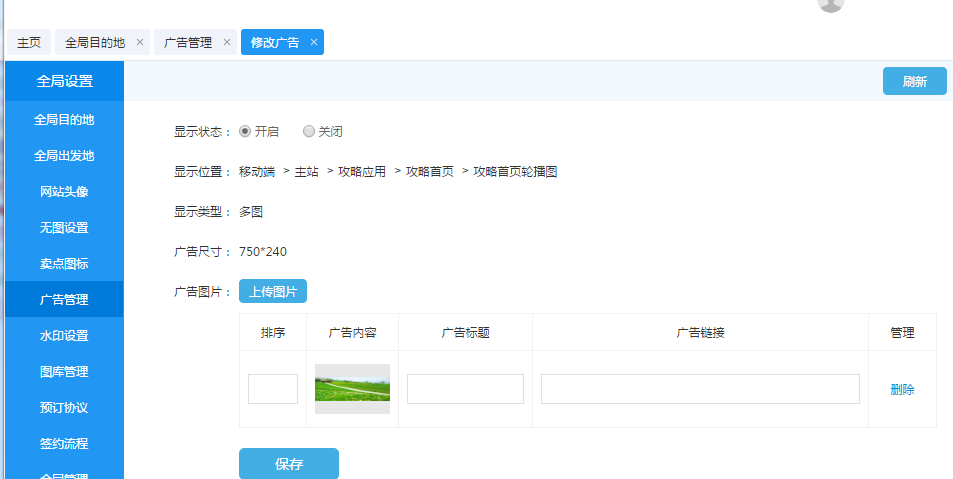
Task: Click the 排序 input field
Action: coord(273,389)
